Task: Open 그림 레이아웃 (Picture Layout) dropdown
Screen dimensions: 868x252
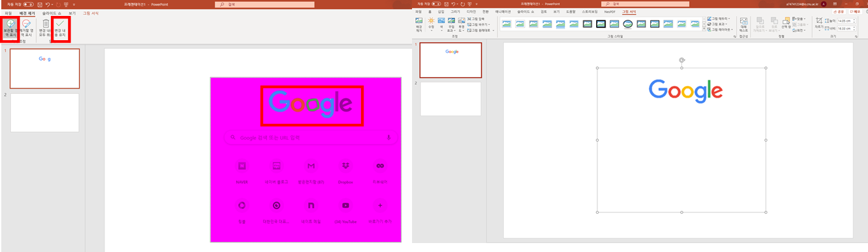Action: pyautogui.click(x=720, y=29)
